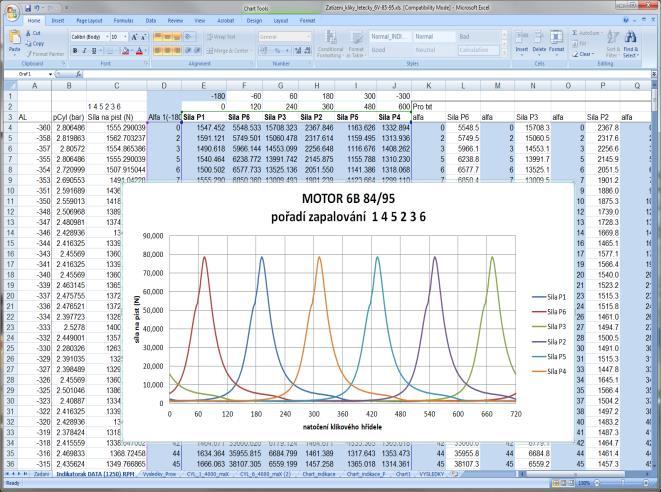661x492 pixels.
Task: Select the Bad cell style
Action: coord(478,37)
